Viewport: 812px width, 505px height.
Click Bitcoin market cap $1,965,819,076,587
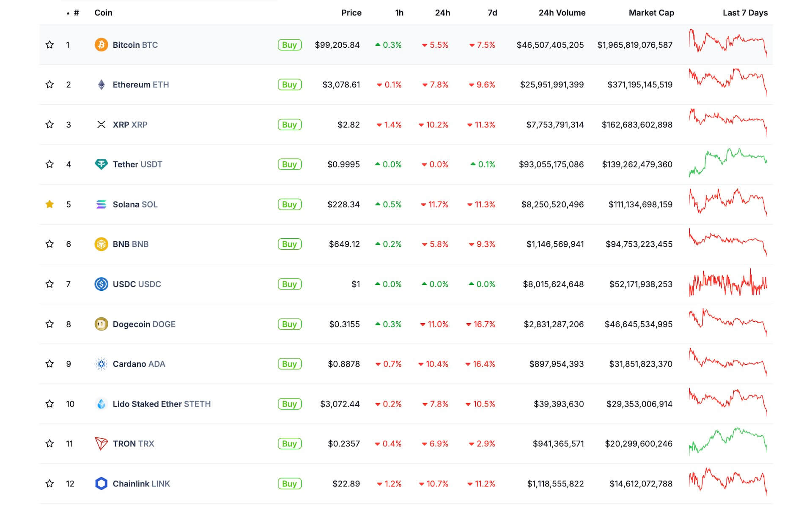tap(635, 45)
